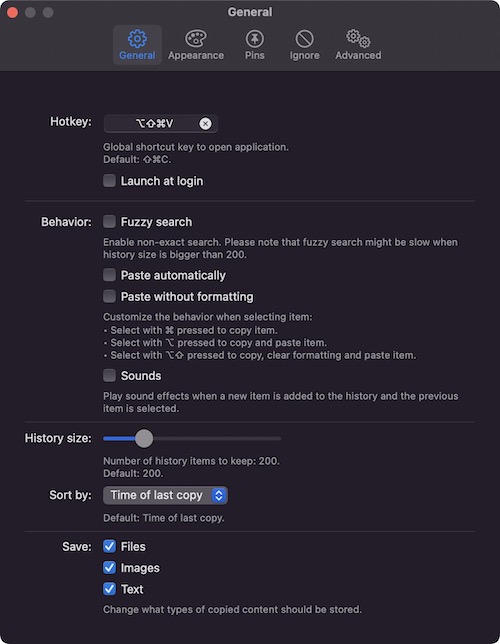Open the General gear icon tab
The height and width of the screenshot is (644, 500).
[x=137, y=39]
